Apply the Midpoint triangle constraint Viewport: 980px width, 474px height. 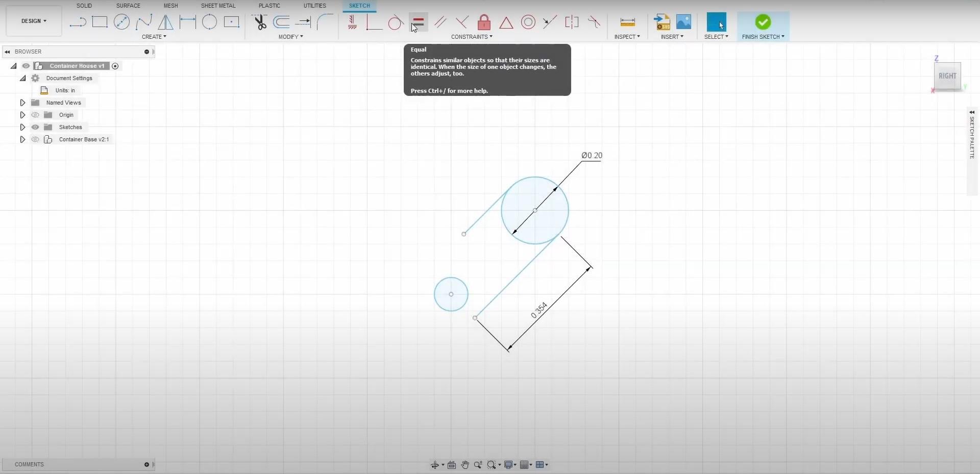click(x=506, y=22)
